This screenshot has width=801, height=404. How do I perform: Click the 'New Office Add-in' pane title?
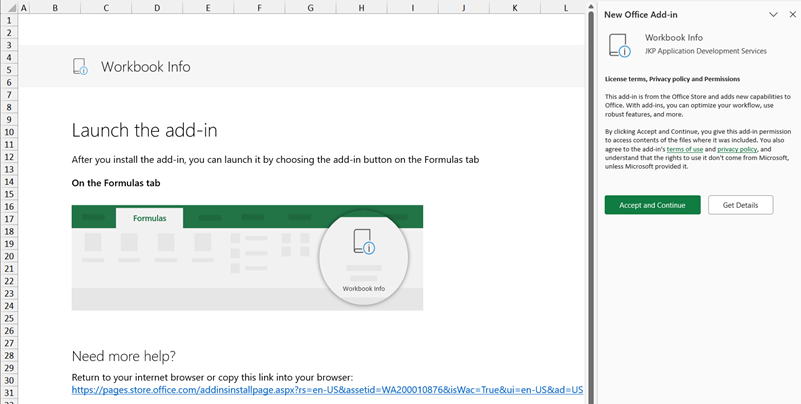click(x=641, y=15)
